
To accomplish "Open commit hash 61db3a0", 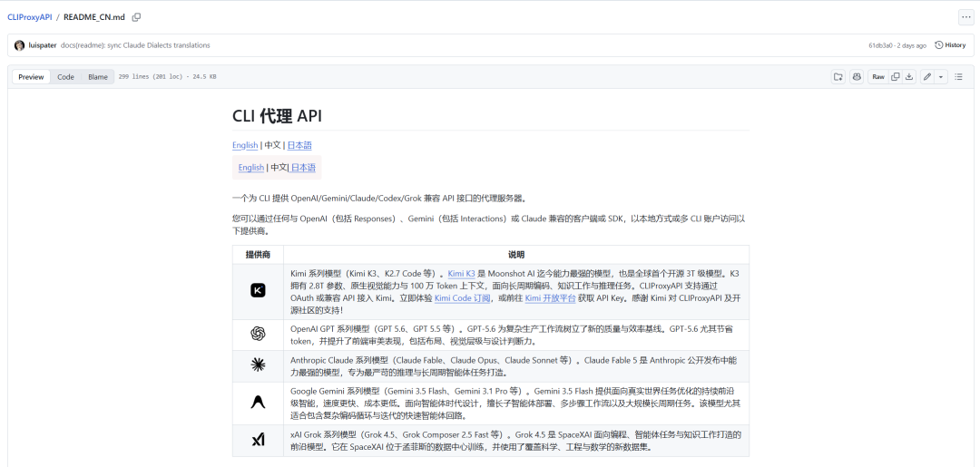I will [880, 45].
